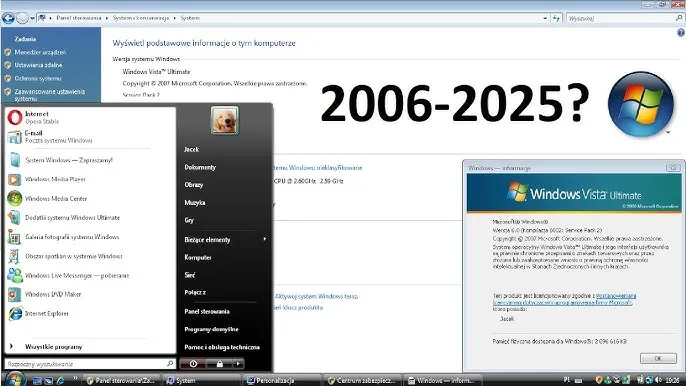The width and height of the screenshot is (686, 386).
Task: Switch to System taskbar button
Action: (200, 381)
